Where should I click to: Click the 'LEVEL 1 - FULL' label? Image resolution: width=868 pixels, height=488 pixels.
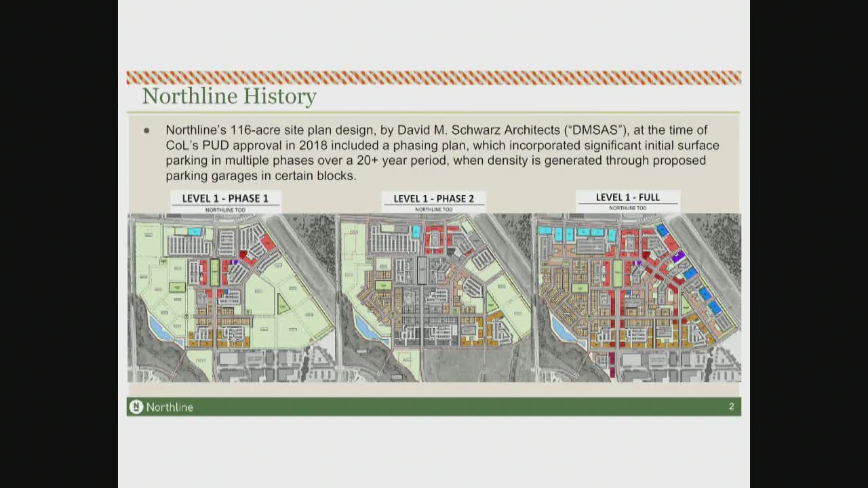click(628, 197)
